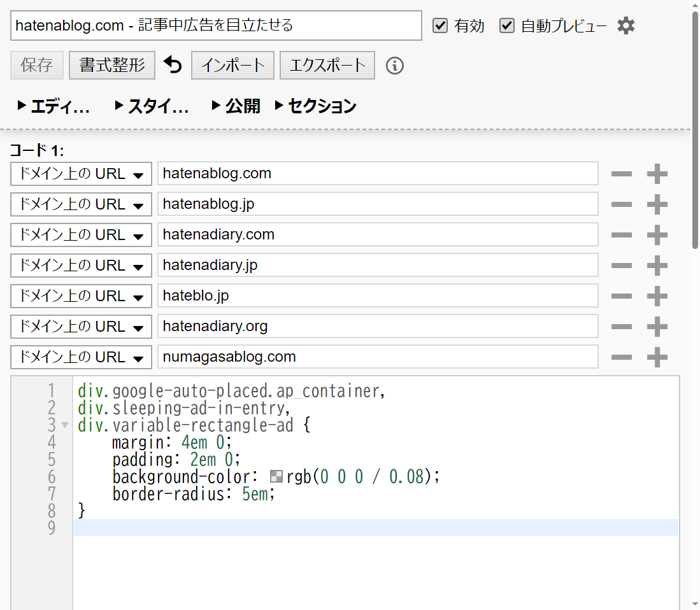Add a row after hatenablog.com with plus
The height and width of the screenshot is (610, 700).
click(x=657, y=174)
